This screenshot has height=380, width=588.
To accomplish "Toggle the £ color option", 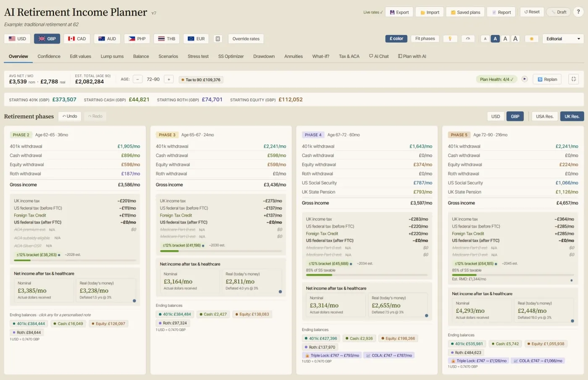I will [396, 39].
